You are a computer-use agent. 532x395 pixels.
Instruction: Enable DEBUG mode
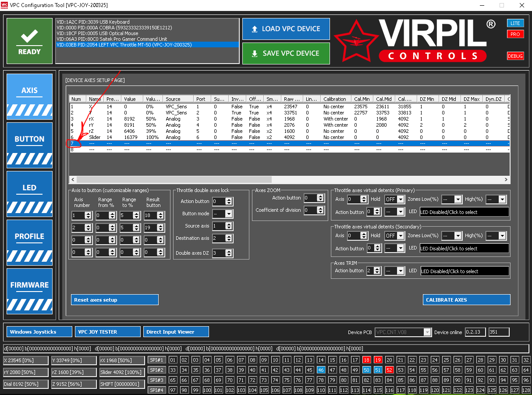[x=515, y=56]
